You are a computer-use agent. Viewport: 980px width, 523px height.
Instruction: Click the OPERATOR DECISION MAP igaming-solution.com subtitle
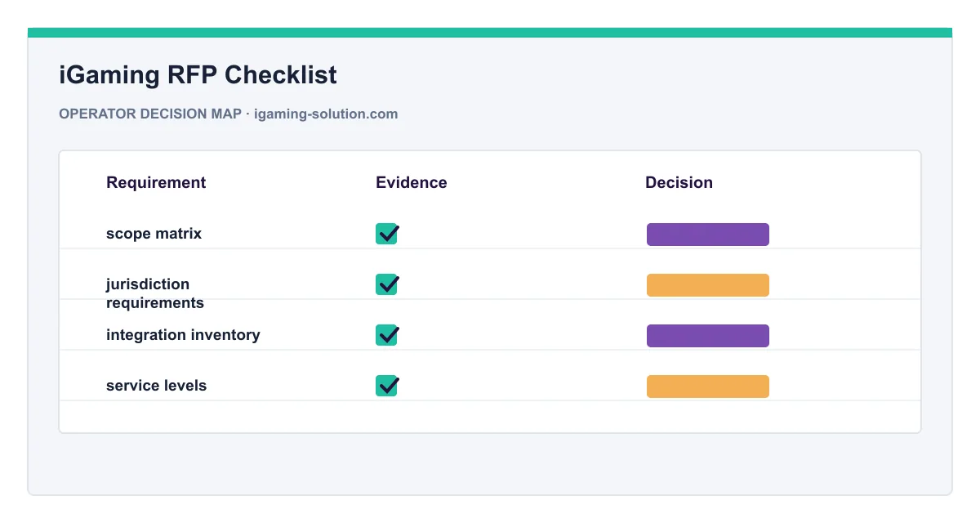coord(229,114)
